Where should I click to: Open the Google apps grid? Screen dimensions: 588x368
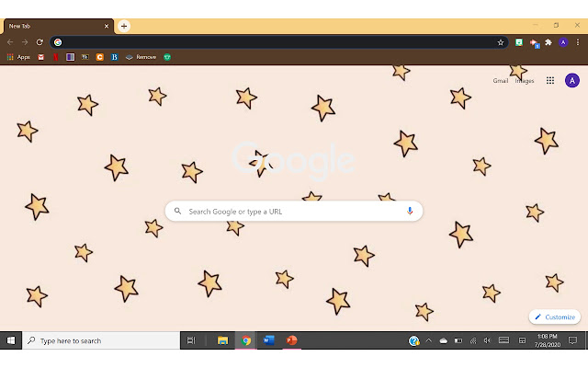coord(550,80)
